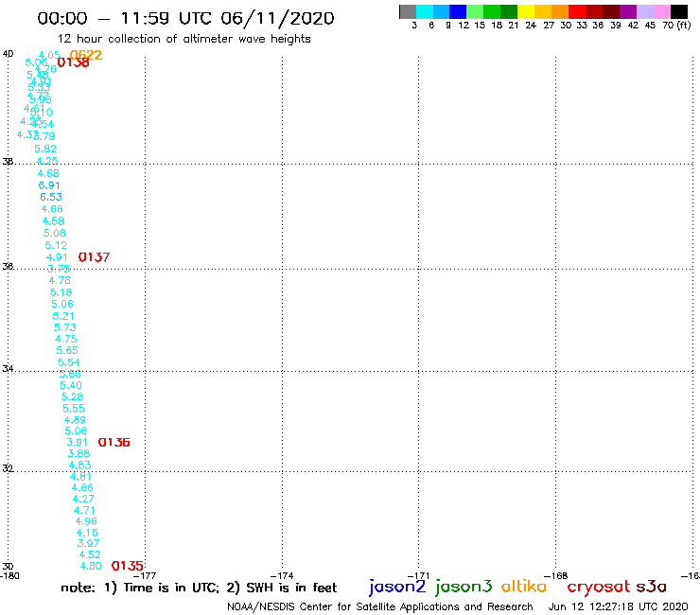This screenshot has height=615, width=700.
Task: Click the 4.05 wave height value
Action: pos(49,56)
